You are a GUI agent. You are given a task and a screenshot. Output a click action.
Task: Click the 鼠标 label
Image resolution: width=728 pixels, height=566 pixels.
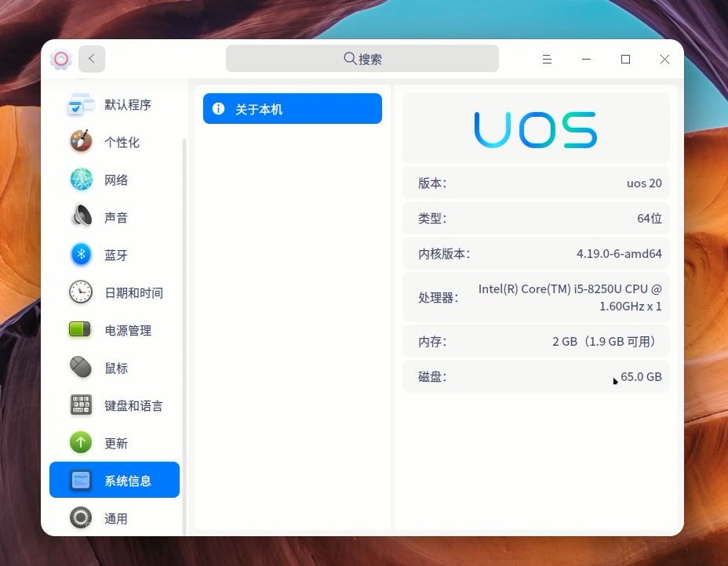click(116, 368)
